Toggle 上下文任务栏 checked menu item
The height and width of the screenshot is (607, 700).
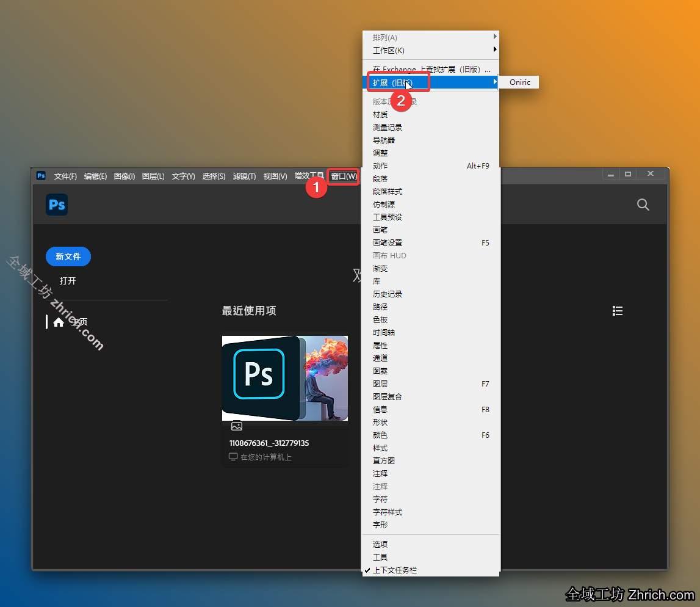coord(431,570)
